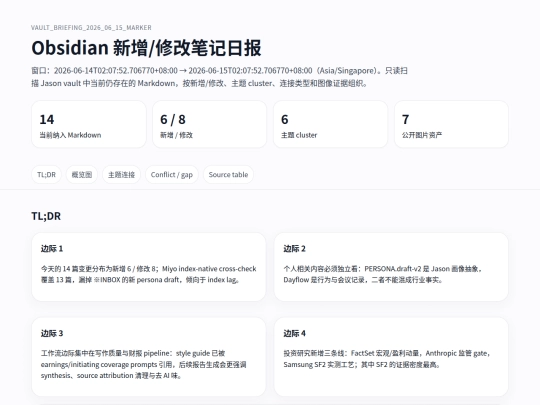The image size is (540, 405).
Task: Click the Obsidian 新增/修改笔记日报 title
Action: coord(146,48)
